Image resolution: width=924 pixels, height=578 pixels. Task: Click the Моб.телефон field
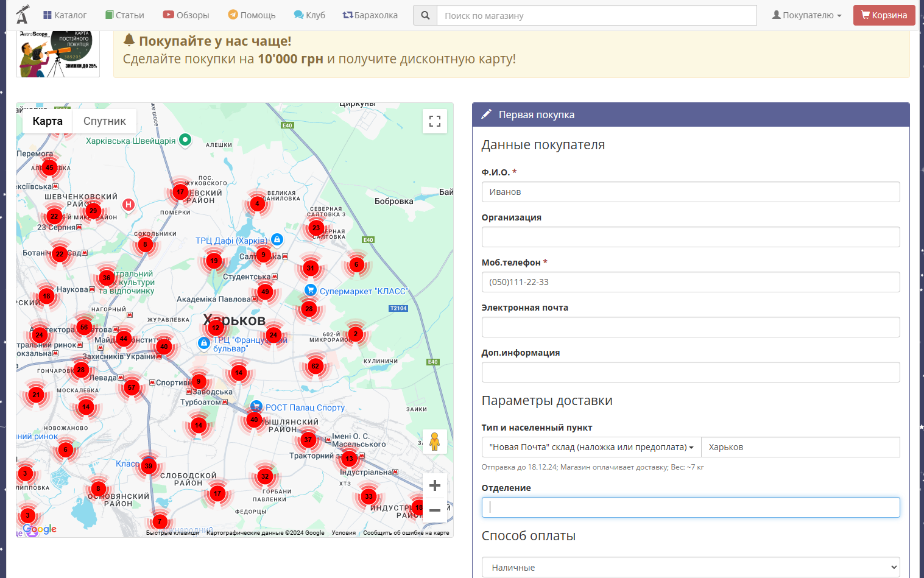click(691, 282)
